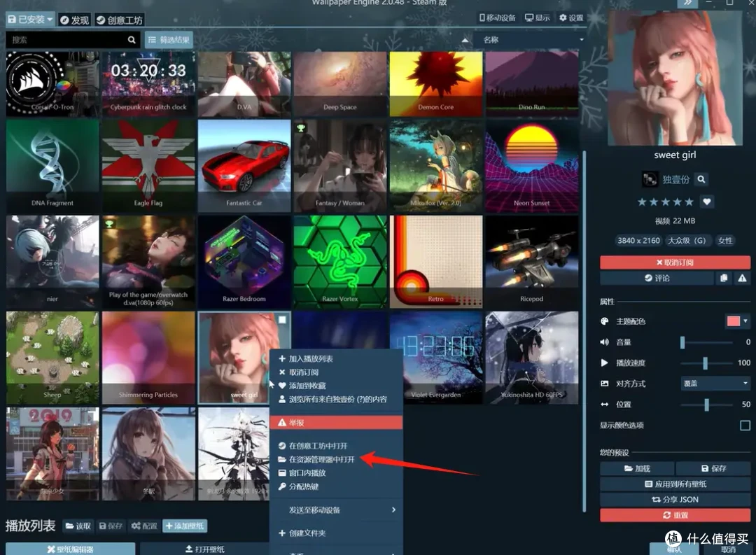Rate wallpaper with five stars
The height and width of the screenshot is (555, 756).
(689, 202)
